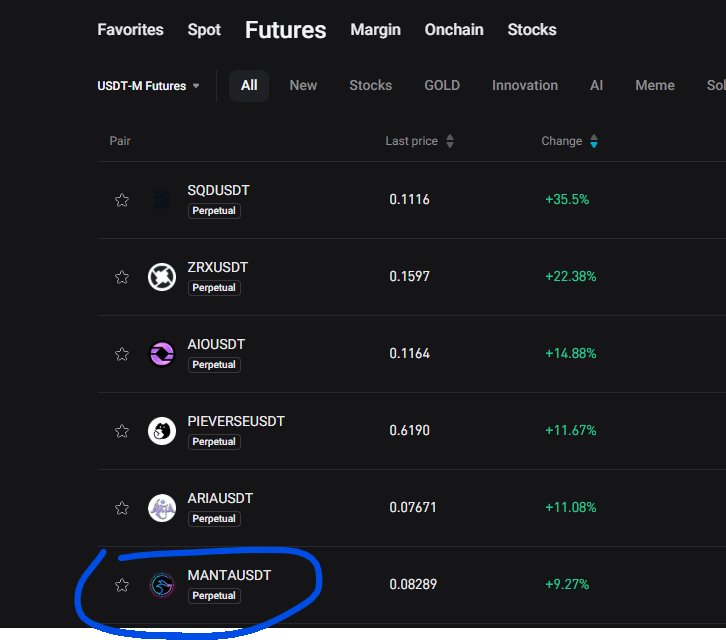This screenshot has height=640, width=726.
Task: Open the Margin tab
Action: [x=375, y=30]
